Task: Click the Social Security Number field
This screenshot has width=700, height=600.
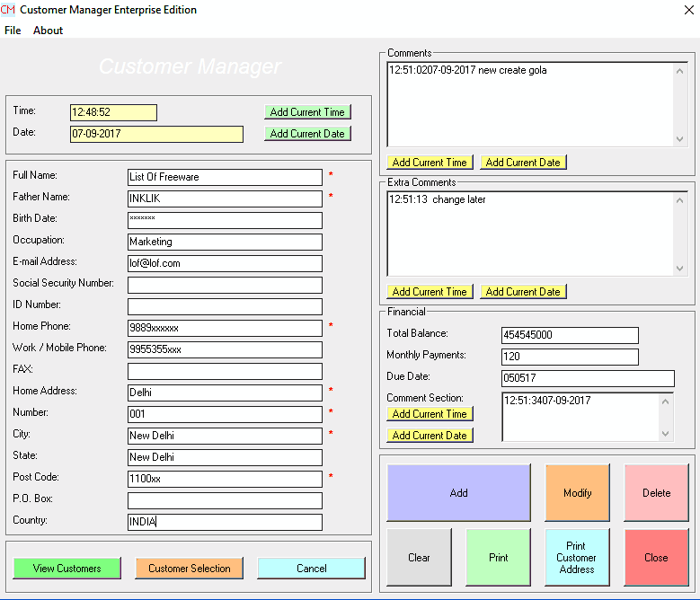Action: tap(225, 285)
